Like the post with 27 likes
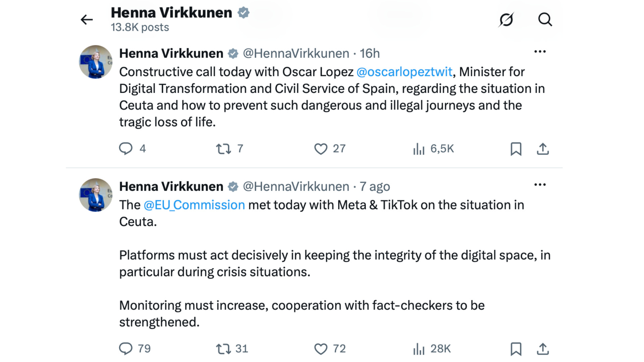The width and height of the screenshot is (644, 362). (321, 148)
